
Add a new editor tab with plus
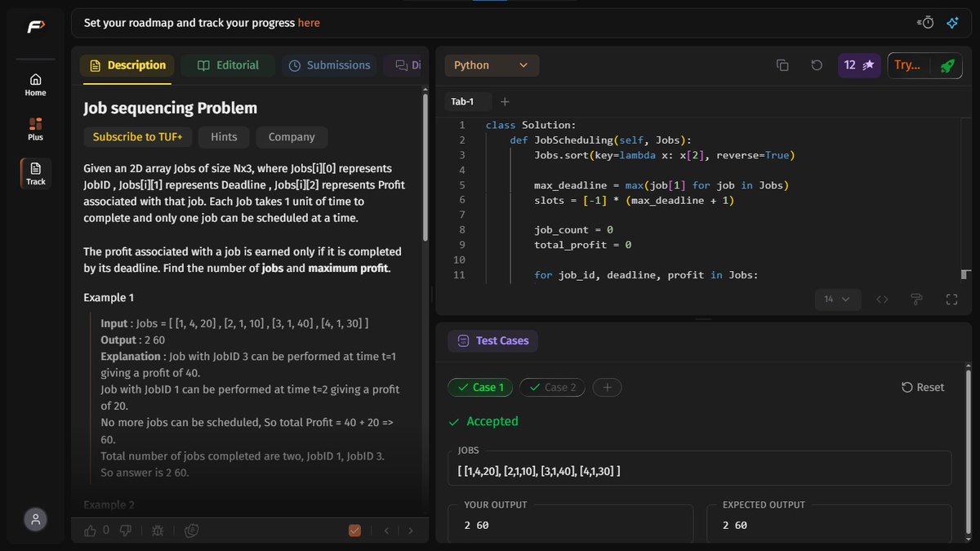coord(505,102)
